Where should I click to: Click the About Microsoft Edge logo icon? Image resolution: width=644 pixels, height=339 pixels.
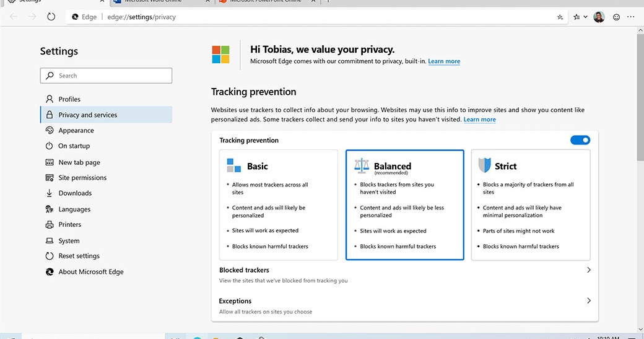(50, 271)
